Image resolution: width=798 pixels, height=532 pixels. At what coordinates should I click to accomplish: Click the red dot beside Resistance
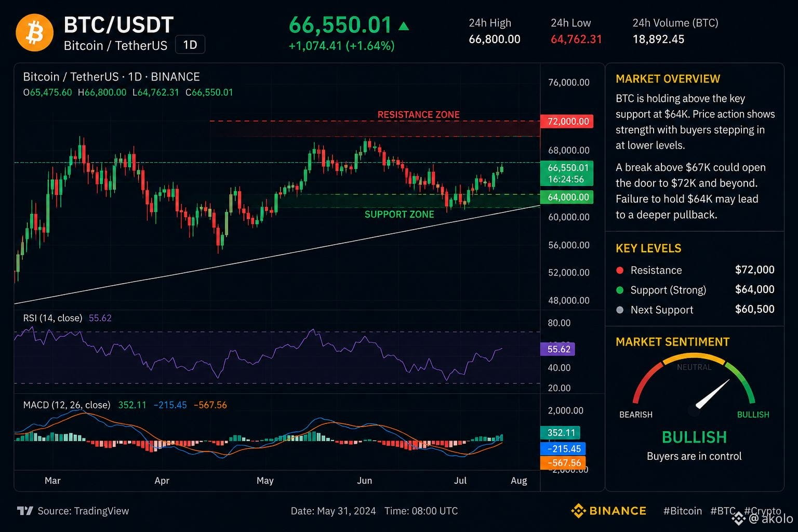click(619, 270)
